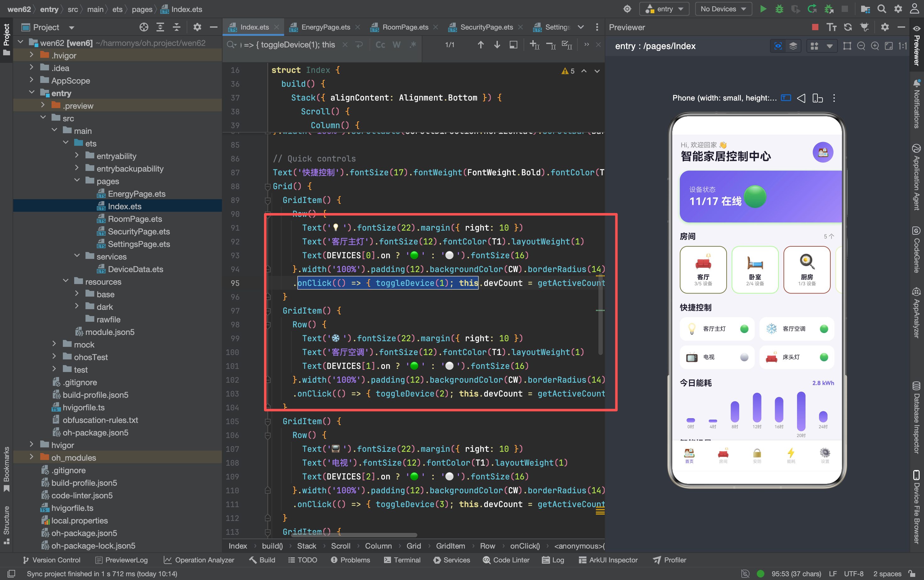Stop the previewer with red square
The image size is (924, 580).
[815, 27]
